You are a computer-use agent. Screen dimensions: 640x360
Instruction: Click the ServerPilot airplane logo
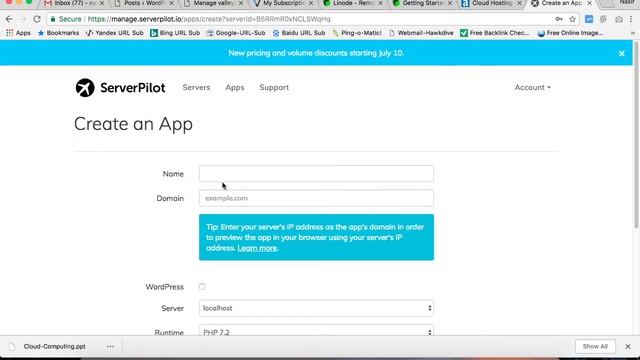tap(85, 88)
